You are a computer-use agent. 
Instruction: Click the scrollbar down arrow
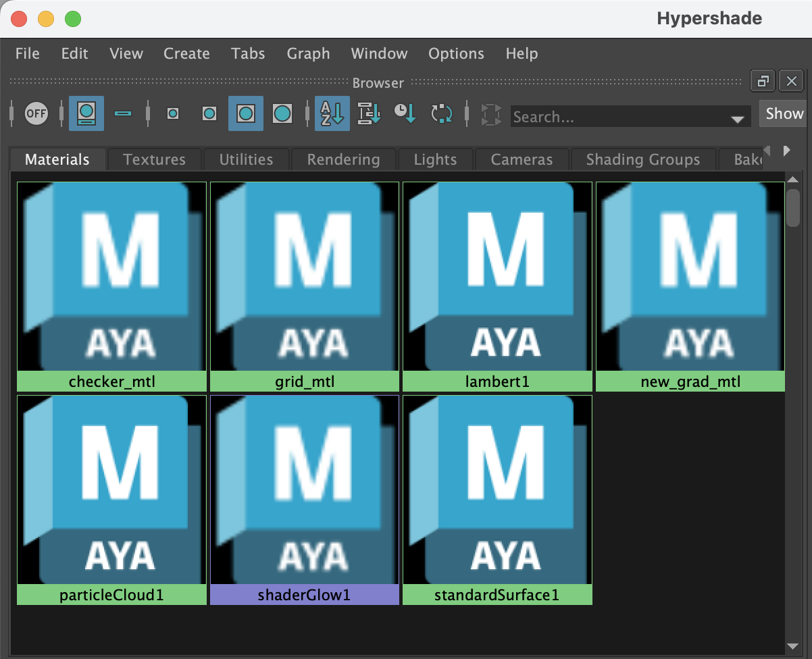pos(793,645)
